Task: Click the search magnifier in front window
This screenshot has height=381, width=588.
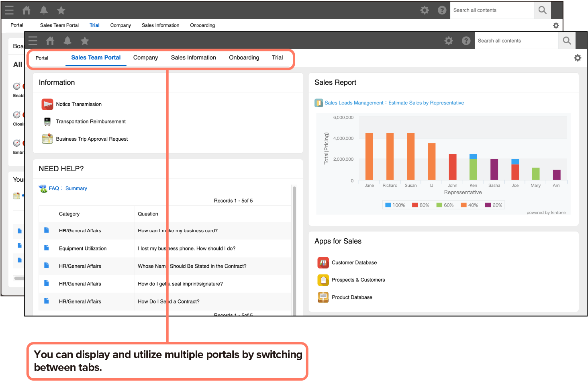Action: click(x=567, y=41)
